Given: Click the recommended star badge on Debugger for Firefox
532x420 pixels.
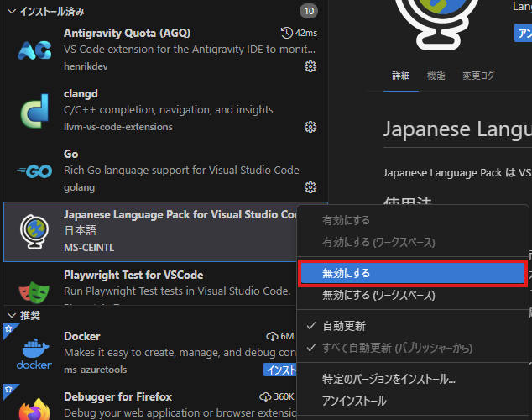Looking at the screenshot, I should [8, 389].
